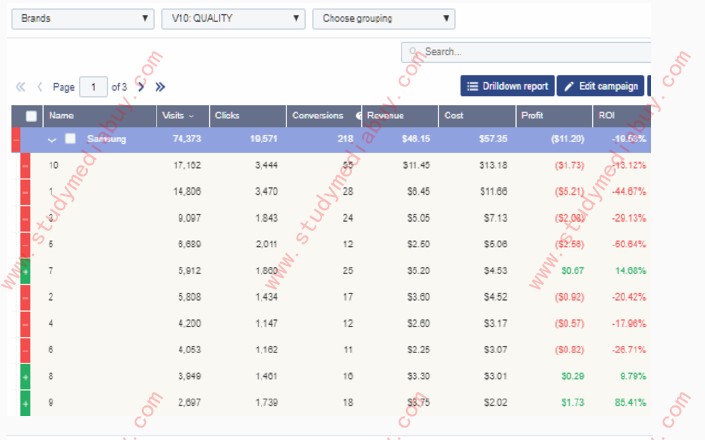This screenshot has height=440, width=705.
Task: Select Samsung total cost $57.35
Action: (493, 139)
